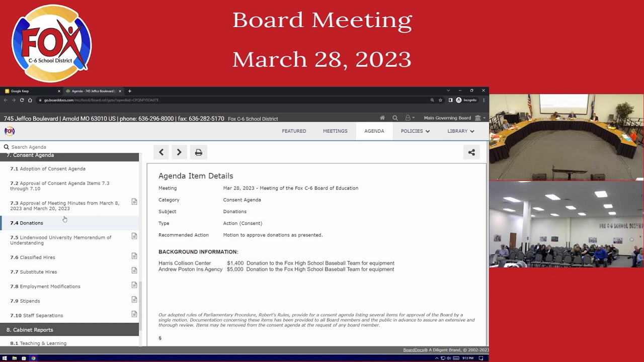Open File Explorer from taskbar
The height and width of the screenshot is (362, 644).
coord(14,358)
